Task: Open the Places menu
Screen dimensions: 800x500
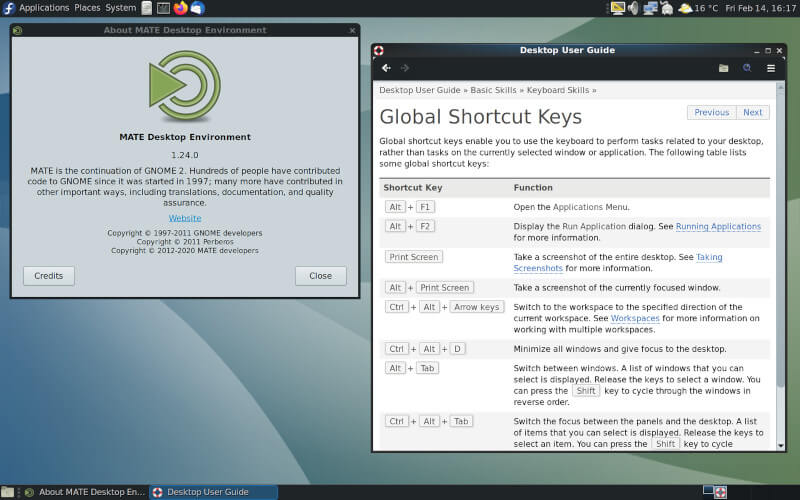Action: [87, 8]
